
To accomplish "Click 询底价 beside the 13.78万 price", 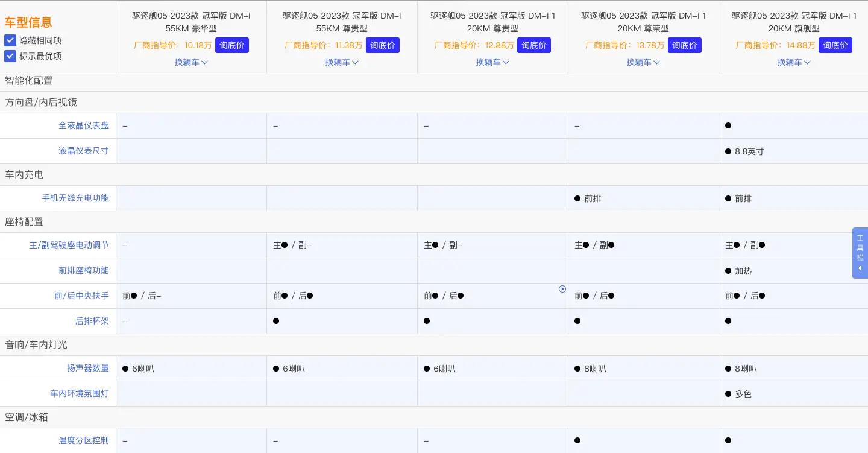I will click(x=685, y=45).
